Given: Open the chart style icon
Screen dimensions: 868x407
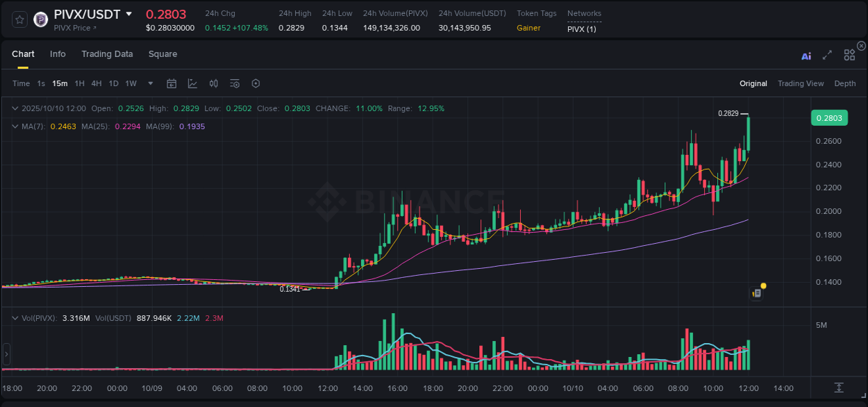Looking at the screenshot, I should click(192, 83).
